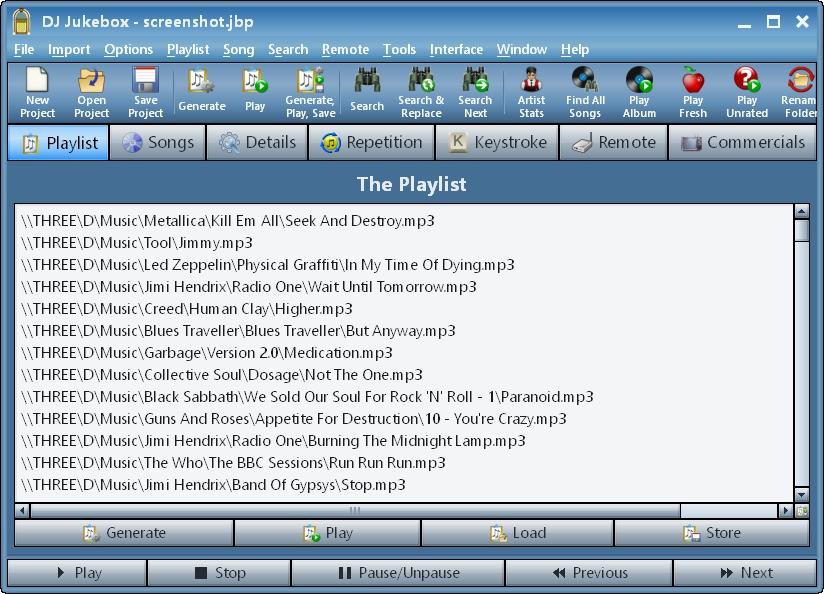This screenshot has width=824, height=594.
Task: Click the Find All Songs icon
Action: pos(585,93)
